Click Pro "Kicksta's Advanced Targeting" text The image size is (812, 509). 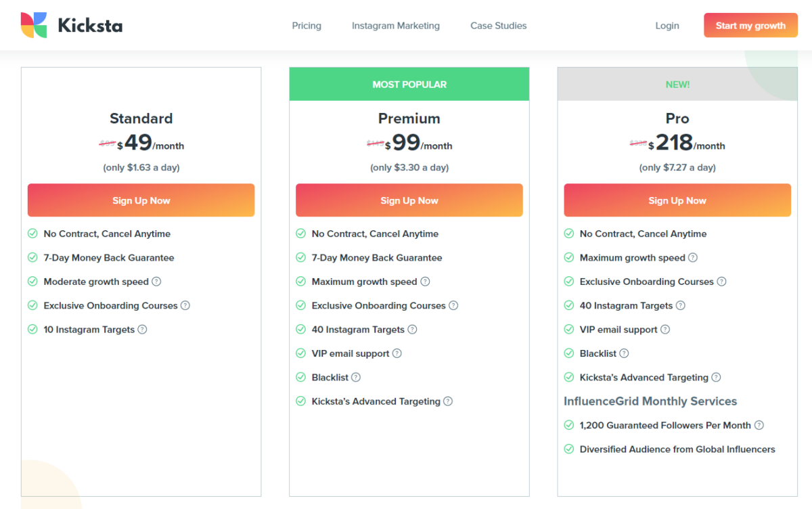(644, 377)
